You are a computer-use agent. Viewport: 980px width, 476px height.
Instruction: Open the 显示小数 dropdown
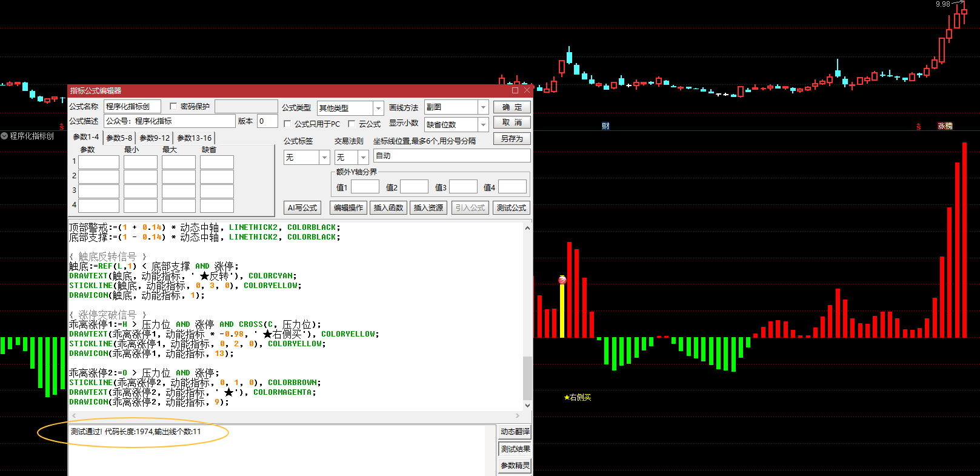point(483,124)
